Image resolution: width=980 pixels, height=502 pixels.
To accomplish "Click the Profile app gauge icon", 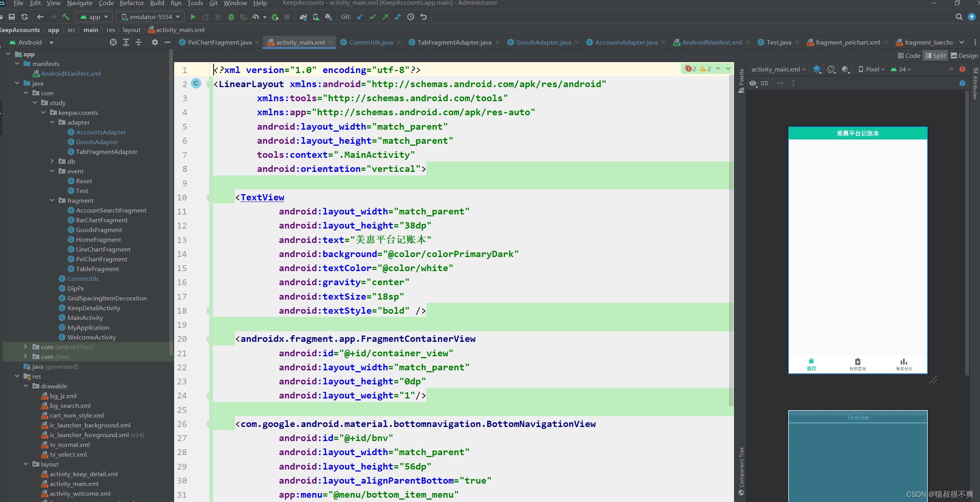I will point(255,17).
